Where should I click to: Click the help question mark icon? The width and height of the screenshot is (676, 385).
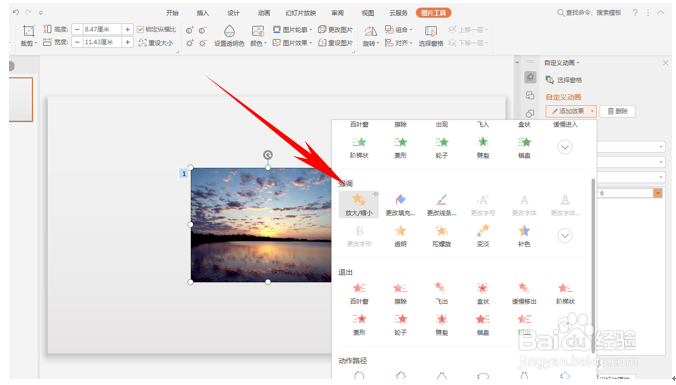tap(635, 13)
